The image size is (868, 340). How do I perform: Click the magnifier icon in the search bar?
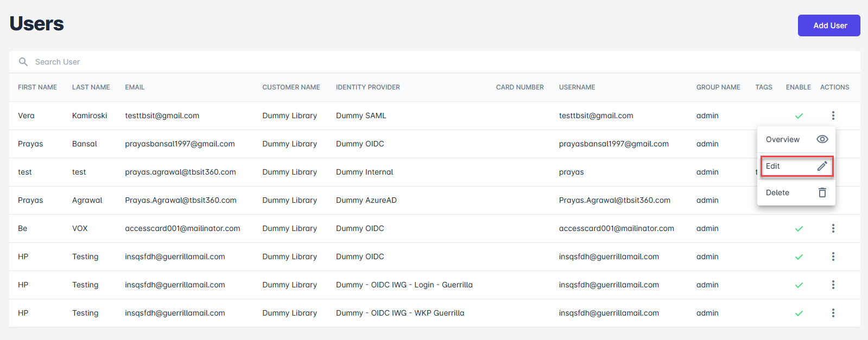click(x=23, y=62)
